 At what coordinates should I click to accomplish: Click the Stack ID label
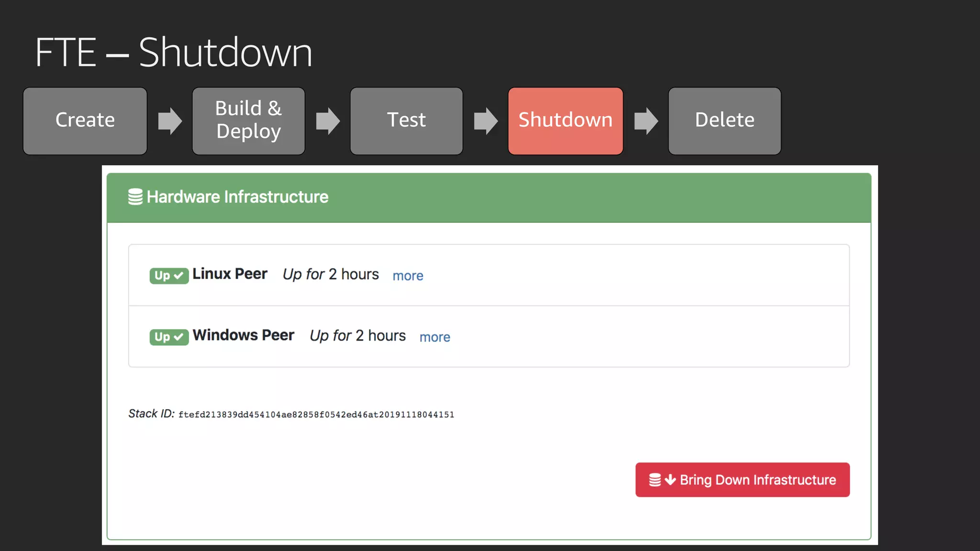151,414
